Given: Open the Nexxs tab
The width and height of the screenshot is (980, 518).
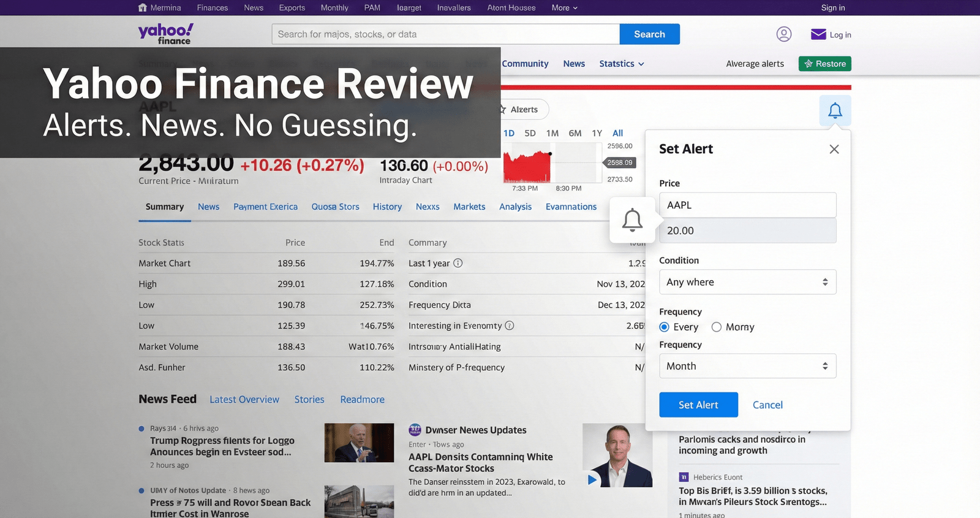Looking at the screenshot, I should pyautogui.click(x=428, y=207).
